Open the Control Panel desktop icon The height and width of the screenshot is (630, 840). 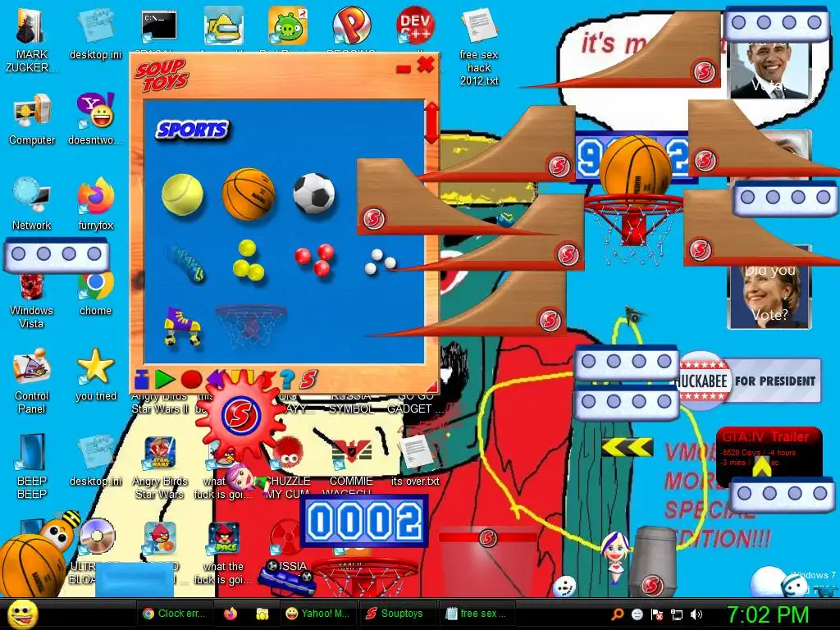click(x=31, y=381)
